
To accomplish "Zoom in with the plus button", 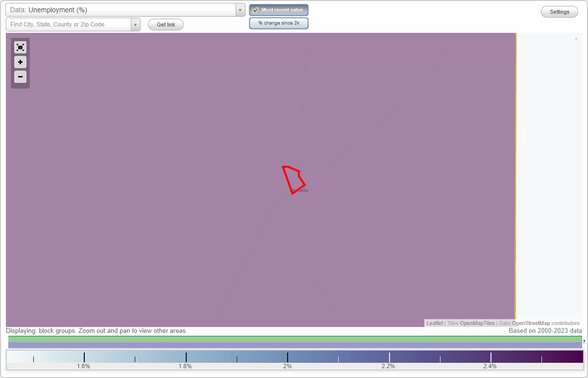I will click(x=20, y=62).
